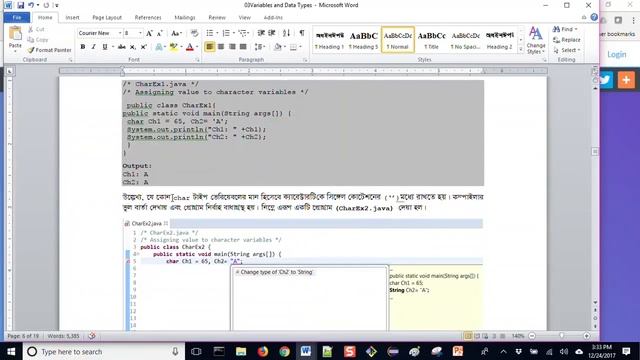Click Increase Indent icon
This screenshot has width=640, height=360.
point(272,33)
